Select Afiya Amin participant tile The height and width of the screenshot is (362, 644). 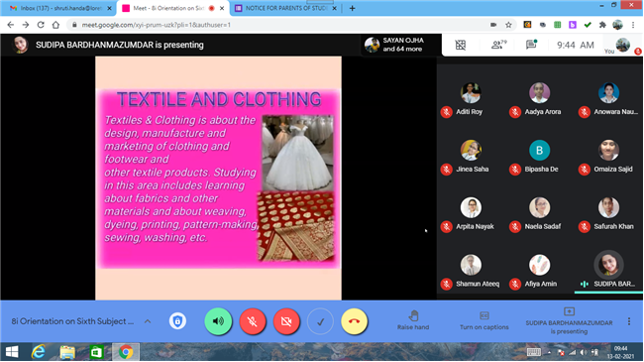pyautogui.click(x=539, y=271)
